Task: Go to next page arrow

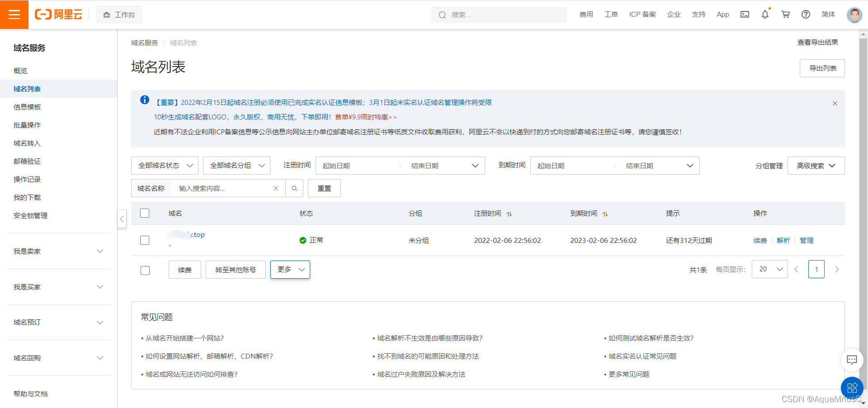Action: click(837, 270)
